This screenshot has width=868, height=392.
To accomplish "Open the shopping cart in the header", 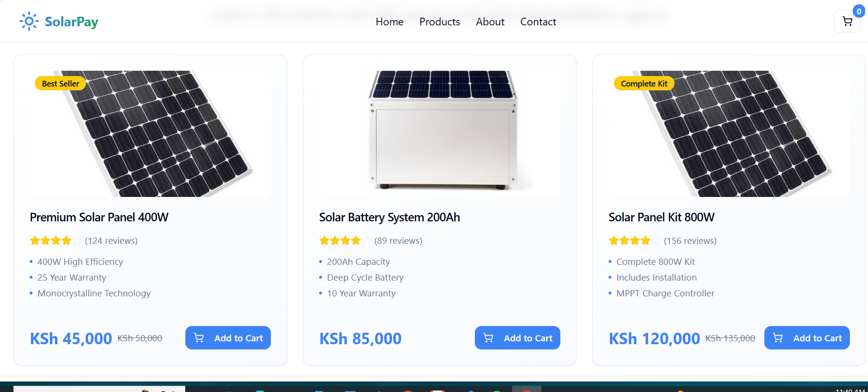I will click(847, 22).
